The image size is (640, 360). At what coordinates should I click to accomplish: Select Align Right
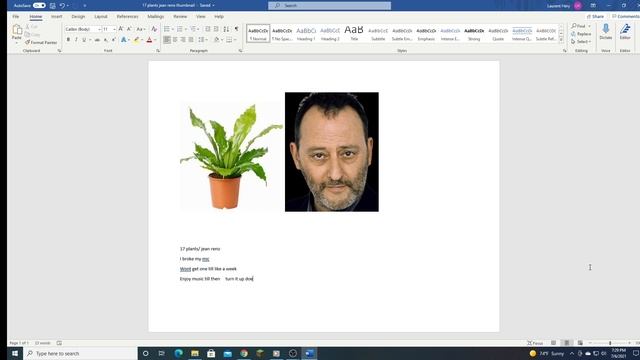coord(183,40)
